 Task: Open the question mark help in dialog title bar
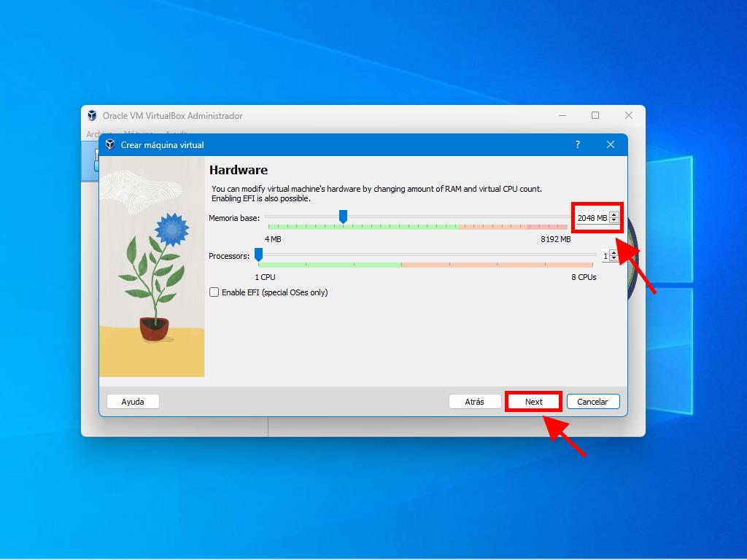pos(577,144)
